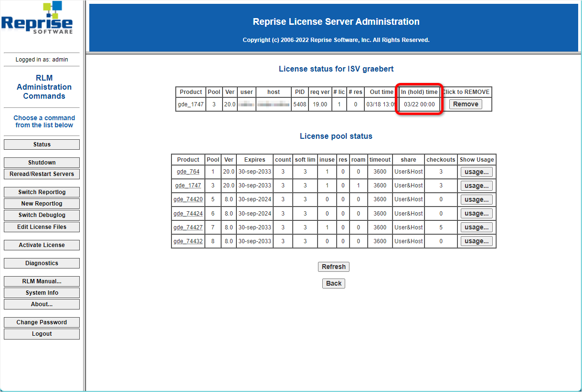Click the Reprise Software logo
This screenshot has width=582, height=392.
pyautogui.click(x=37, y=18)
